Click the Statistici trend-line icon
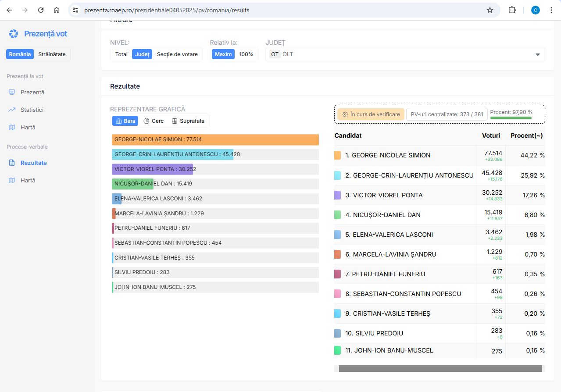561x392 pixels. click(x=12, y=110)
